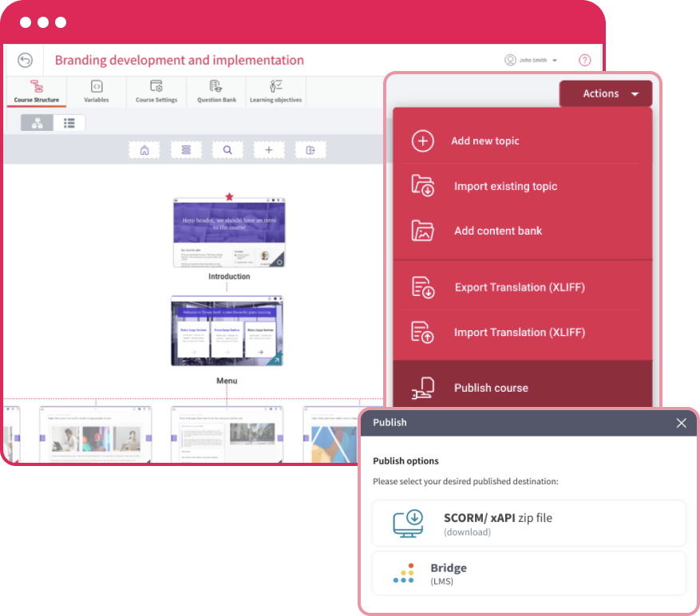
Task: Switch to Question Bank tab
Action: tap(216, 92)
